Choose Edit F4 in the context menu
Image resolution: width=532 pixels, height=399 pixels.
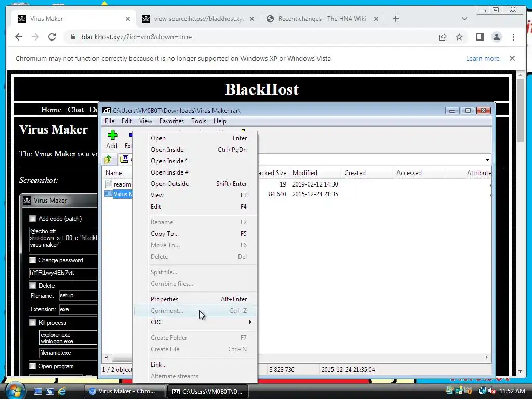pos(195,207)
